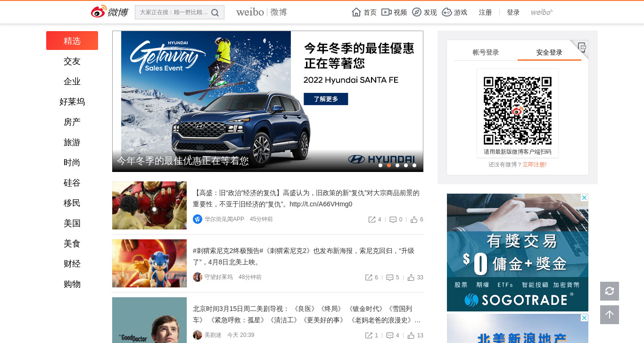Select 美食 category
Viewport: 644px width, 343px height.
pos(72,244)
